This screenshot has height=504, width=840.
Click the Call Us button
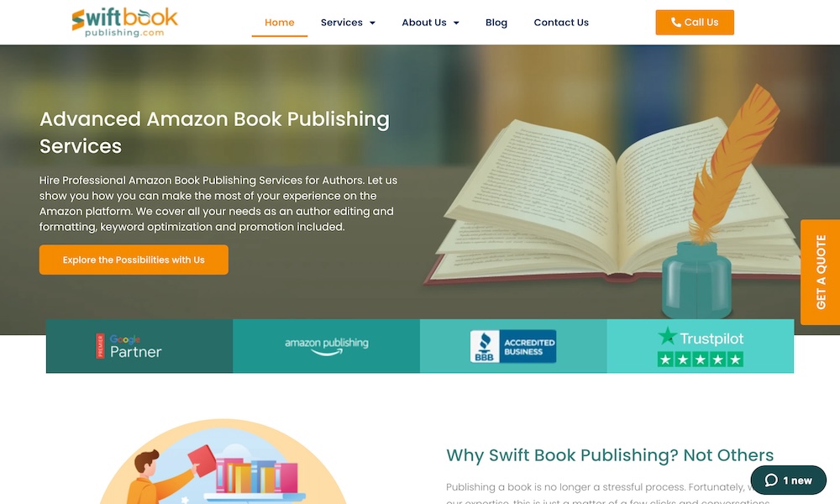coord(695,23)
